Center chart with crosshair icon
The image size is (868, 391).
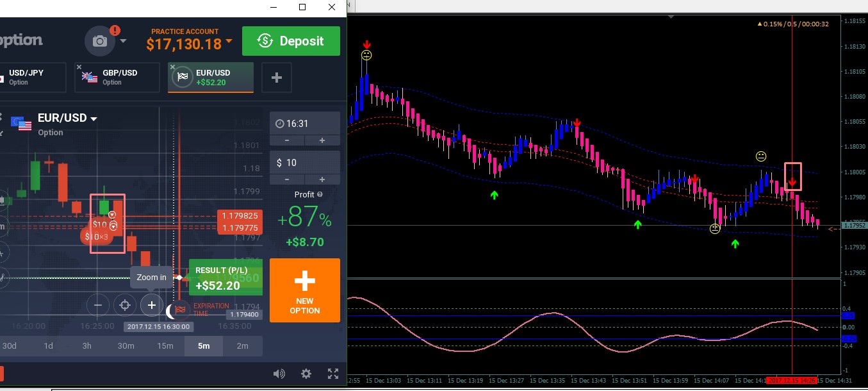pos(125,305)
